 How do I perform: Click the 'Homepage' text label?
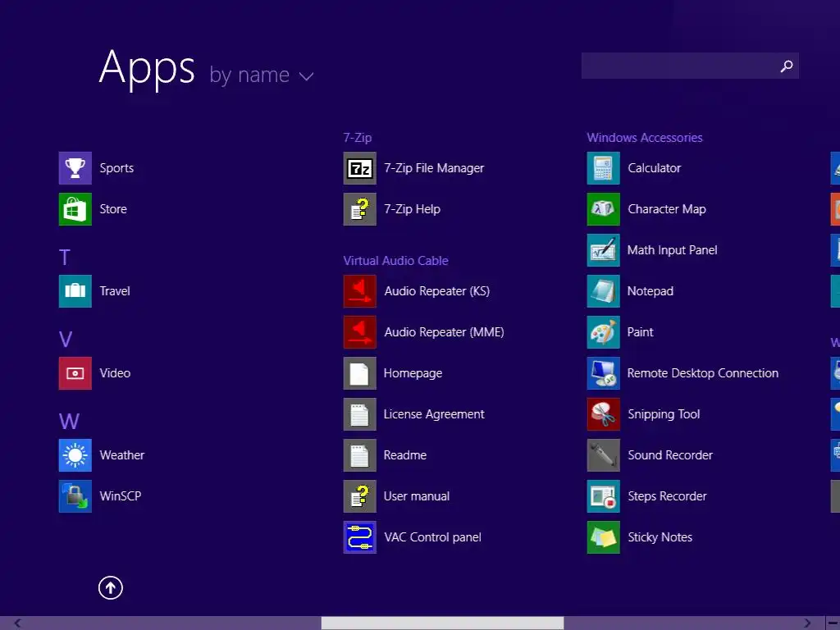click(413, 373)
